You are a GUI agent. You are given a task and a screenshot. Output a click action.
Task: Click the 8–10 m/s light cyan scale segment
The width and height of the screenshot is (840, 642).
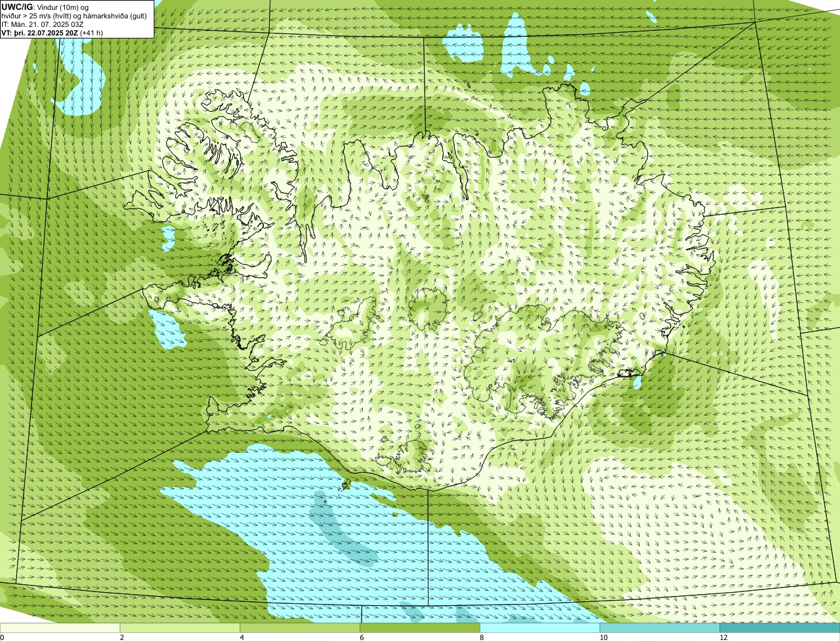click(x=540, y=628)
